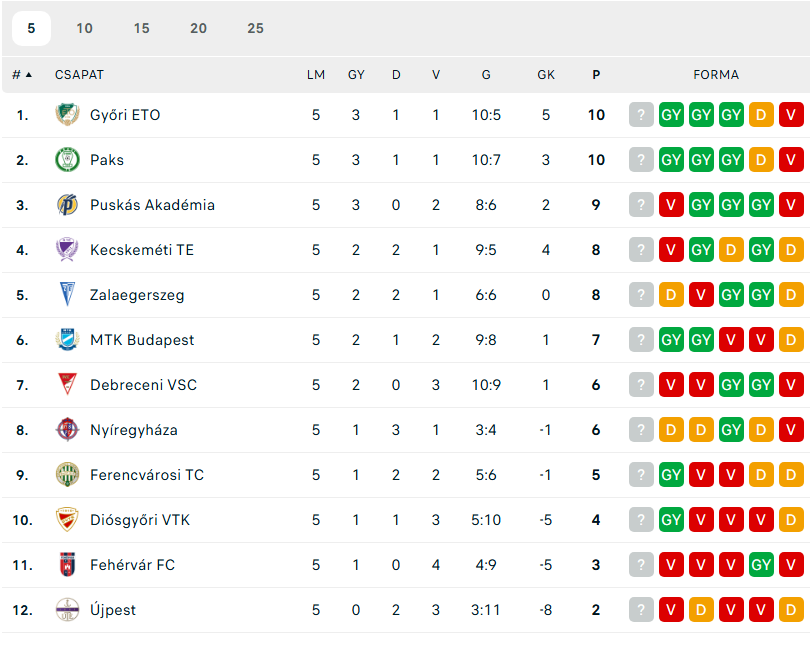Screen dimensions: 810x645
Task: Click the Győri ETO club crest
Action: (x=67, y=115)
